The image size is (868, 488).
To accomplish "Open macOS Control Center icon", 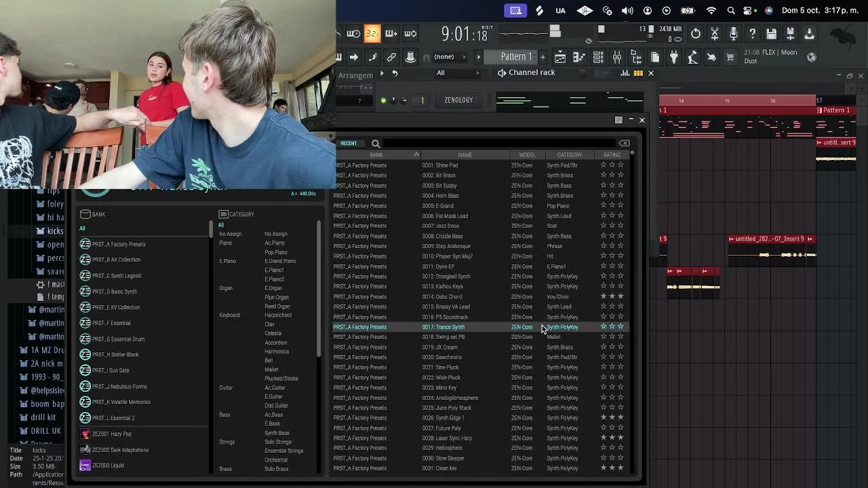I will click(750, 10).
